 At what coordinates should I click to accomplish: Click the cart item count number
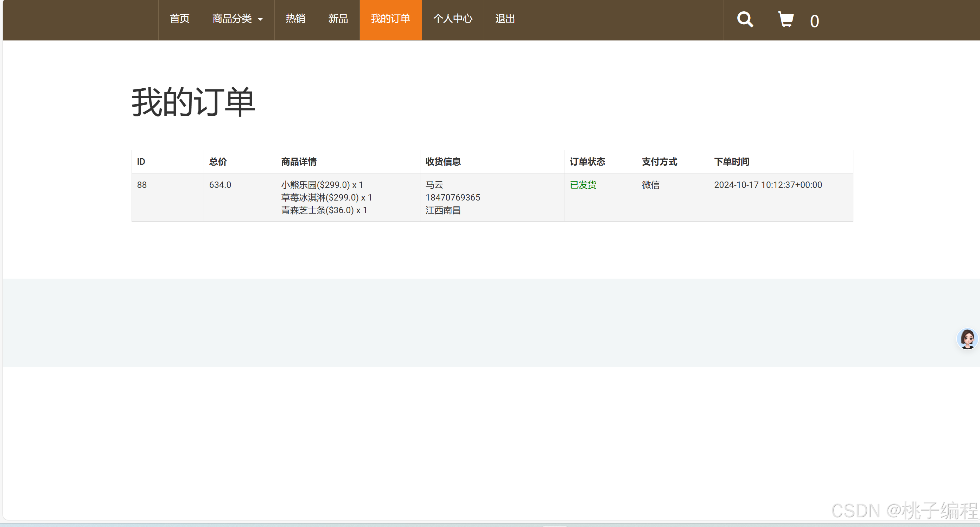[814, 21]
